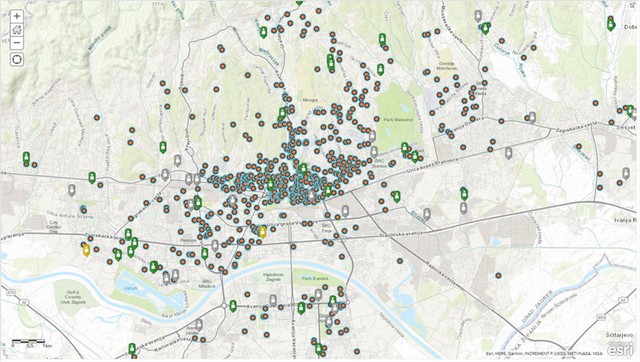Image resolution: width=640 pixels, height=362 pixels.
Task: Click the scale bar at bottom left
Action: click(x=28, y=342)
